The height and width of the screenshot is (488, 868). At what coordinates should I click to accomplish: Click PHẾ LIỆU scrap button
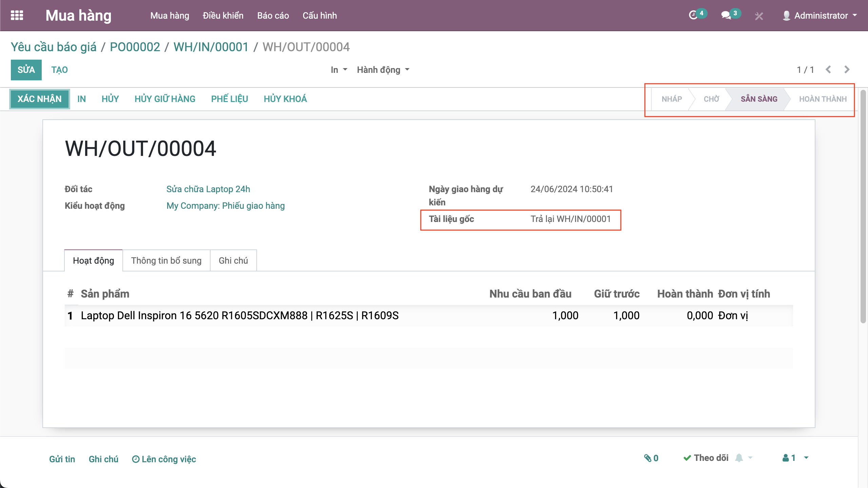click(x=229, y=99)
